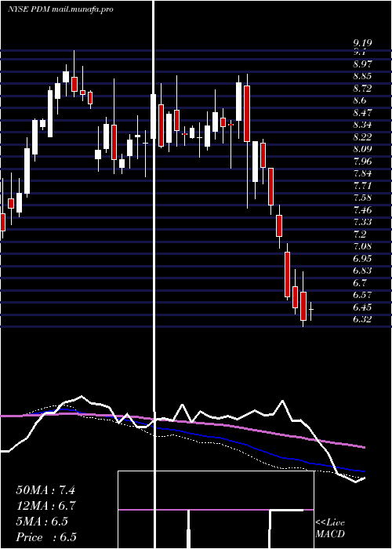Click the 7.2 price axis label
Screen dimensions: 392x549
pyautogui.click(x=360, y=235)
